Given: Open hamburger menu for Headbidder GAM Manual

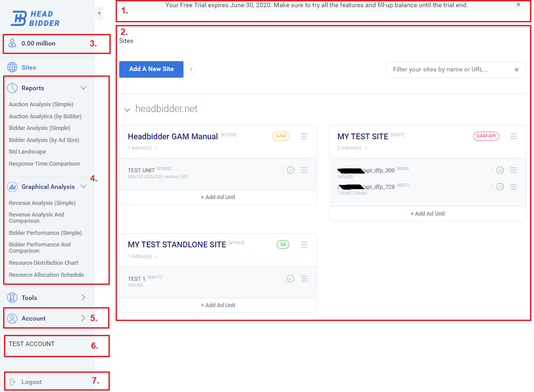Looking at the screenshot, I should [304, 136].
